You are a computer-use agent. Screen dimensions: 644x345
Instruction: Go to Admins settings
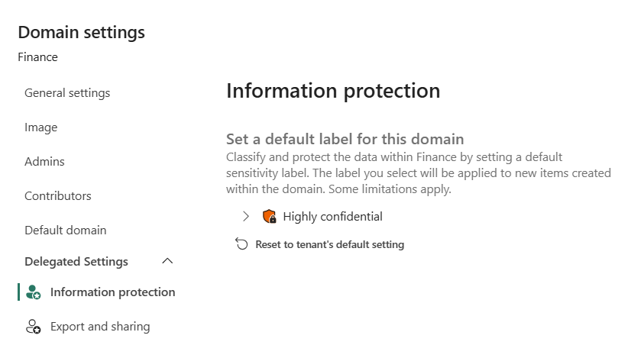tap(45, 162)
